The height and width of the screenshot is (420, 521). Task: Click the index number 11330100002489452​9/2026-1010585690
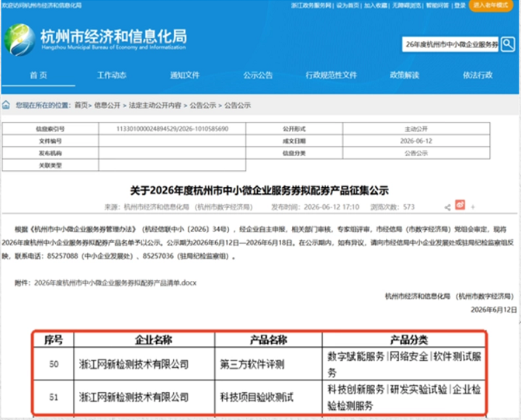pyautogui.click(x=172, y=129)
